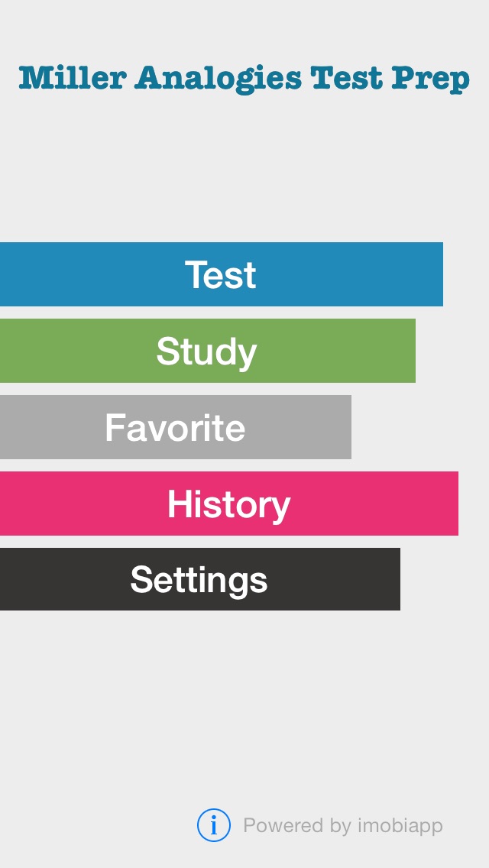This screenshot has height=868, width=489.
Task: Enter Study mode from the menu
Action: click(x=208, y=351)
